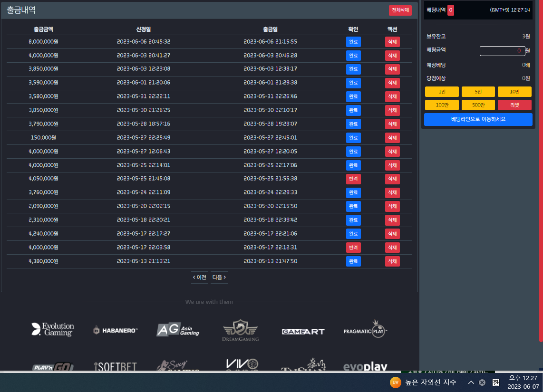Select the 2023-05-28 19:28:07 withdrawal date
This screenshot has width=543, height=392.
pyautogui.click(x=270, y=124)
